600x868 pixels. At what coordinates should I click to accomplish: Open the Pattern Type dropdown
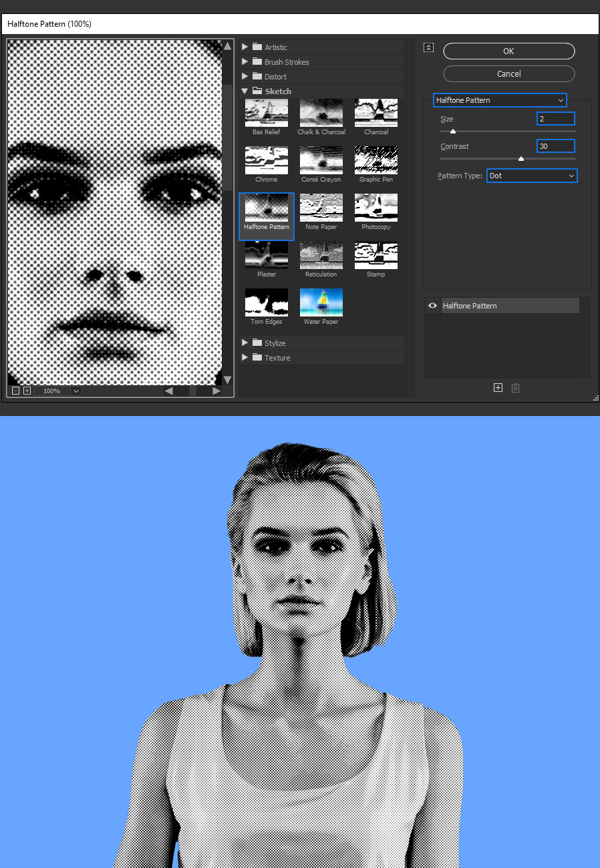[532, 176]
